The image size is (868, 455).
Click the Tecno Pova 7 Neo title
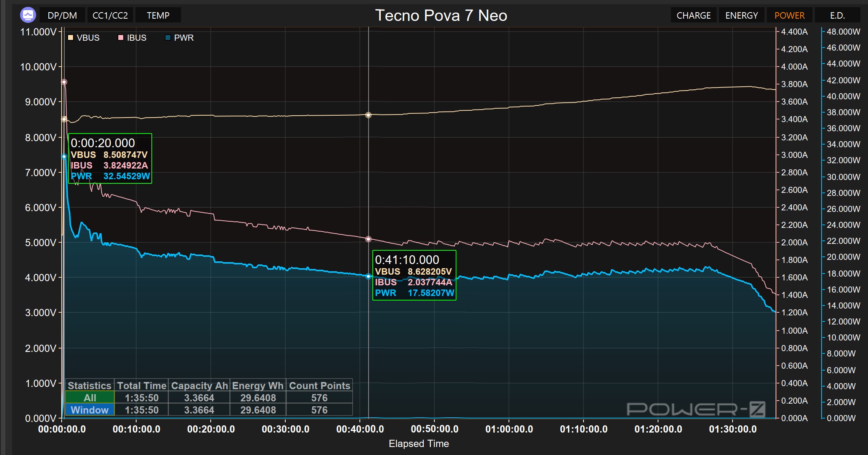pyautogui.click(x=441, y=16)
